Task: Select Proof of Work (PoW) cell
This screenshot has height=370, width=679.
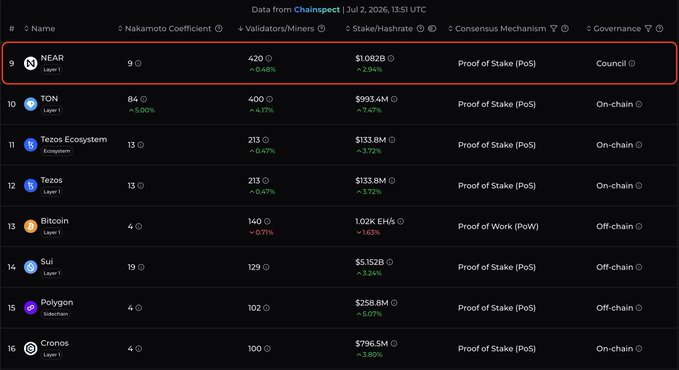Action: 498,226
